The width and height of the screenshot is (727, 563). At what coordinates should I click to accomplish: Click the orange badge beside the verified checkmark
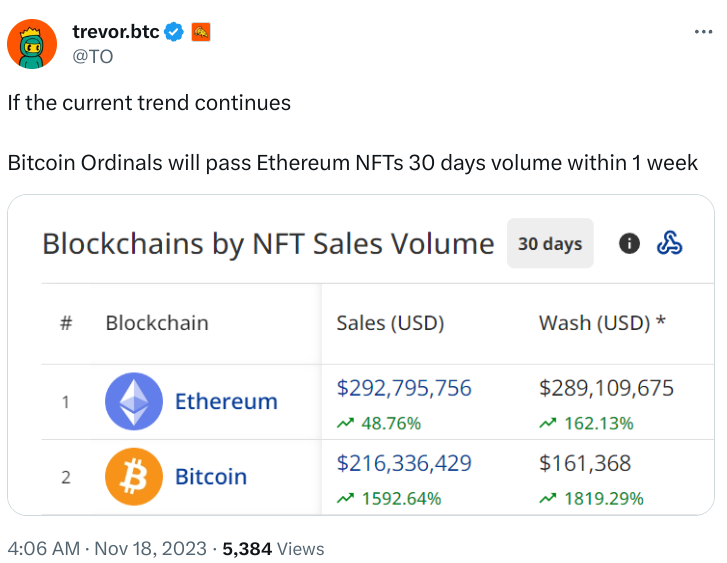pos(201,32)
